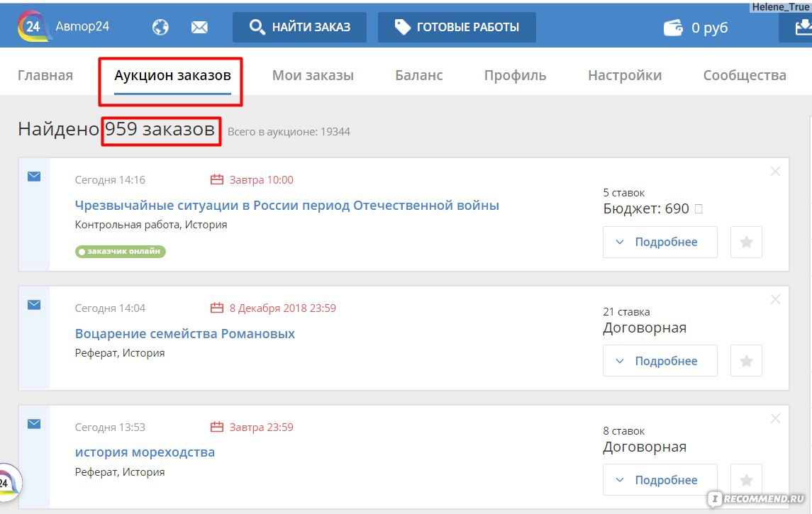Expand Подробнее for история мореходства order
812x514 pixels.
pos(660,480)
